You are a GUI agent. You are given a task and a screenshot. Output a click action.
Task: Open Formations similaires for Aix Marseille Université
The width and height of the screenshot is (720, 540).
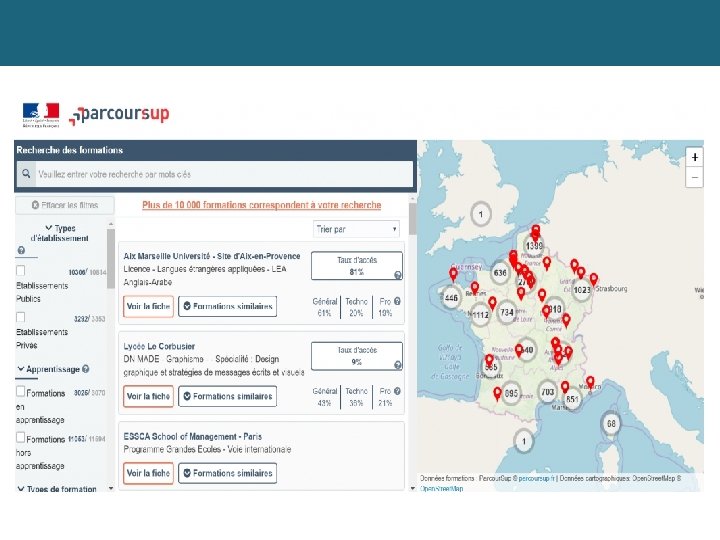click(x=228, y=306)
